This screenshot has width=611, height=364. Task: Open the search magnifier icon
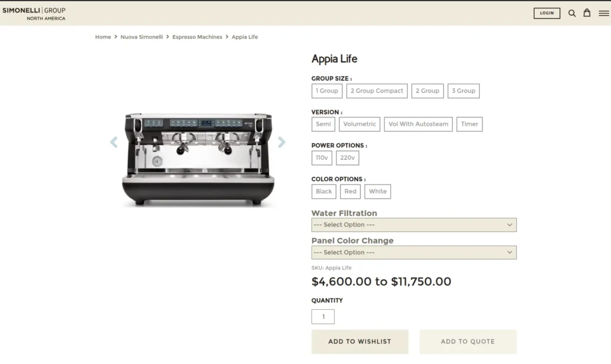tap(572, 13)
